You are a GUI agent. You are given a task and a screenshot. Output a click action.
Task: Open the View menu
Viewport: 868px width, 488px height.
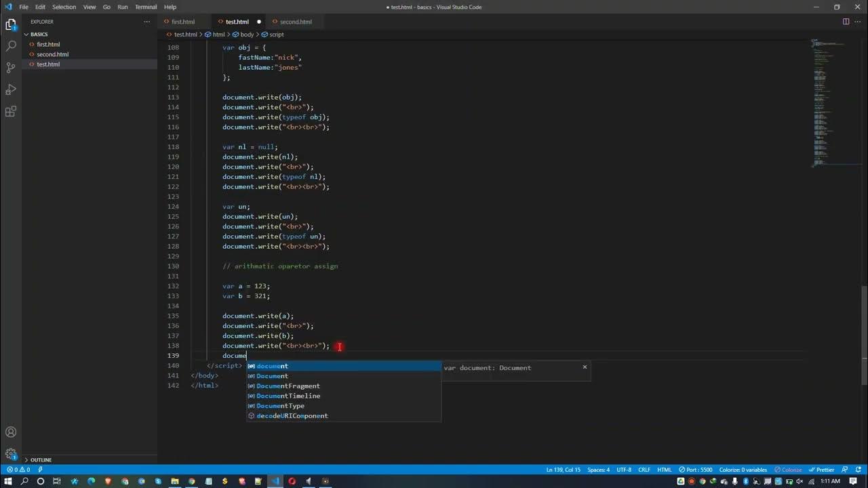pos(90,7)
